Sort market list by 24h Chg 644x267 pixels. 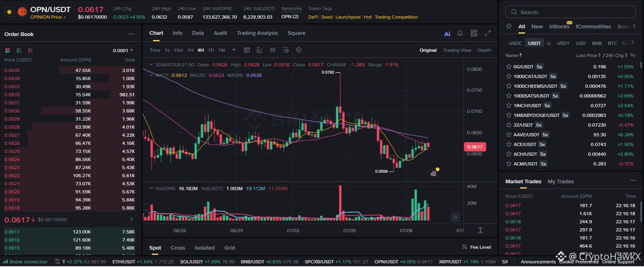[616, 55]
